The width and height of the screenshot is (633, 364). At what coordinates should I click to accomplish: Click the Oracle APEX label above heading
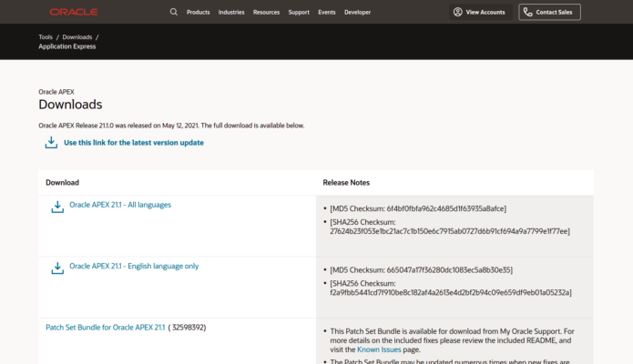click(56, 92)
